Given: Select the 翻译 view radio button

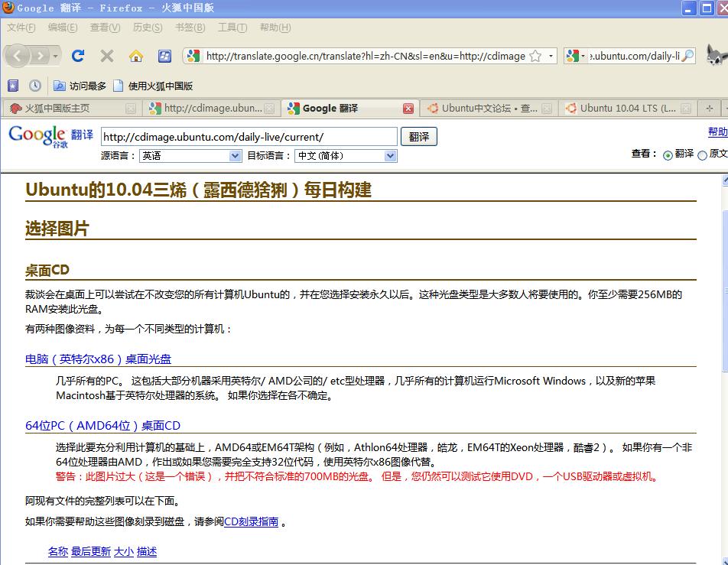Looking at the screenshot, I should [668, 155].
